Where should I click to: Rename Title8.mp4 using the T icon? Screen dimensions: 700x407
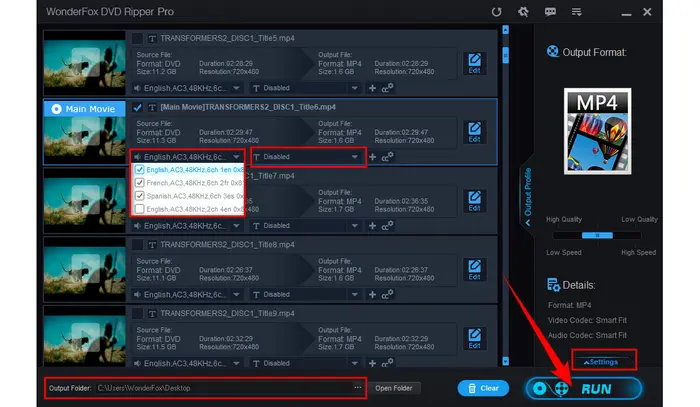click(x=152, y=245)
